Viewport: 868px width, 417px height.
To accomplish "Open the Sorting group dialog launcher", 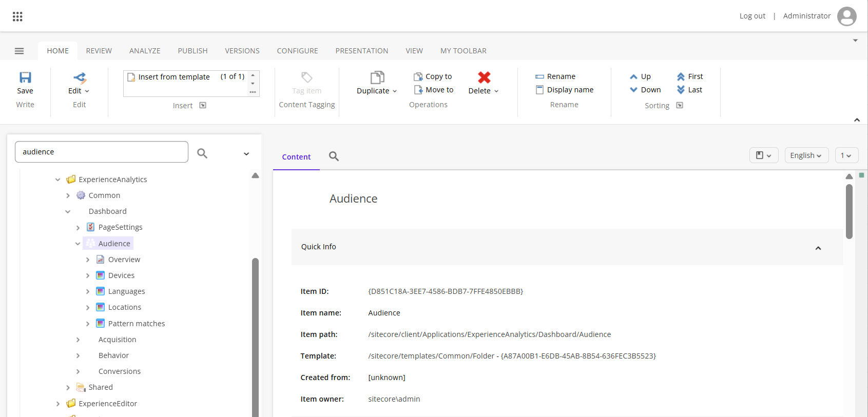I will [x=680, y=105].
